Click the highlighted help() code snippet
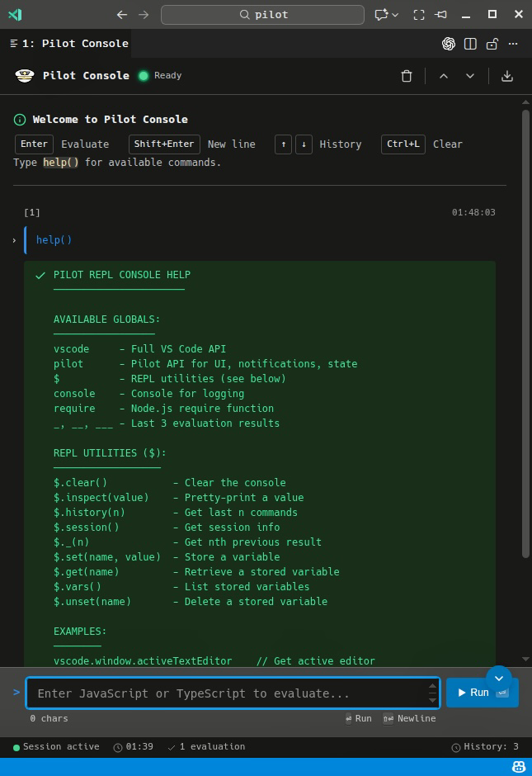Image resolution: width=532 pixels, height=776 pixels. click(61, 163)
